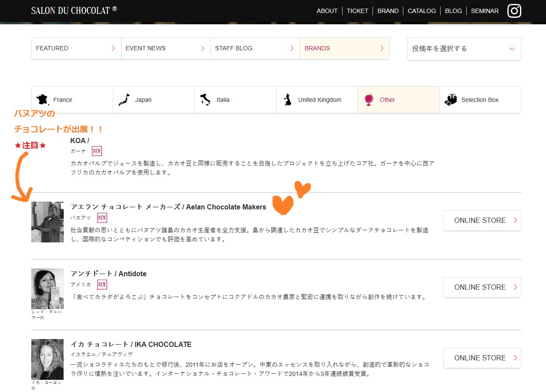Viewport: 546px width, 392px height.
Task: Filter brands by Japan
Action: pyautogui.click(x=154, y=100)
